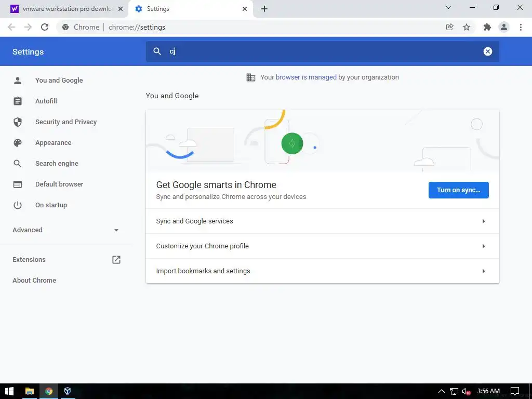The image size is (532, 399).
Task: Click Turn on sync button
Action: pyautogui.click(x=458, y=190)
